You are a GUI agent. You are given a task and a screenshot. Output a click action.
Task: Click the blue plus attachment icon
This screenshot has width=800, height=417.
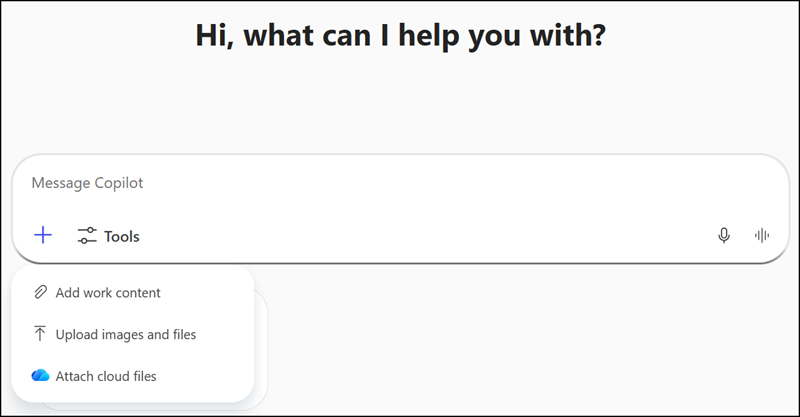pos(43,236)
